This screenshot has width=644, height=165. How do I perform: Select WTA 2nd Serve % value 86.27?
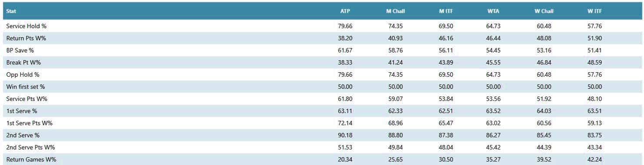pyautogui.click(x=493, y=135)
